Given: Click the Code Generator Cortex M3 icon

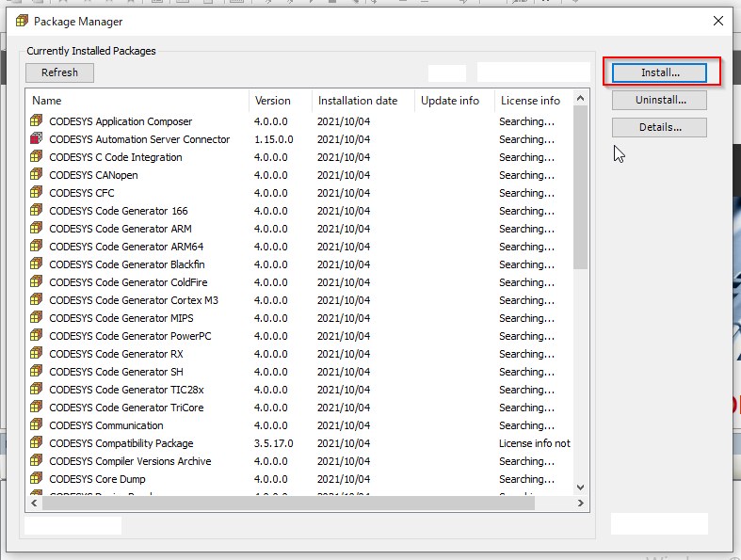Looking at the screenshot, I should (37, 299).
